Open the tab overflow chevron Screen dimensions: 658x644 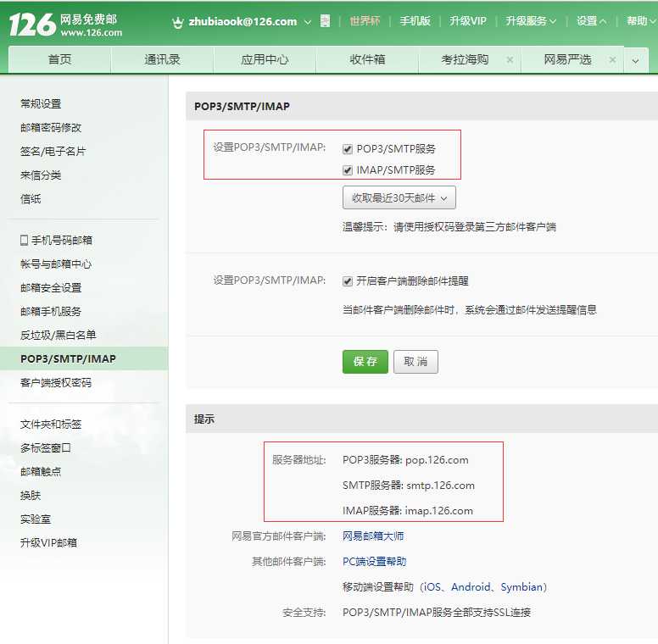[636, 61]
